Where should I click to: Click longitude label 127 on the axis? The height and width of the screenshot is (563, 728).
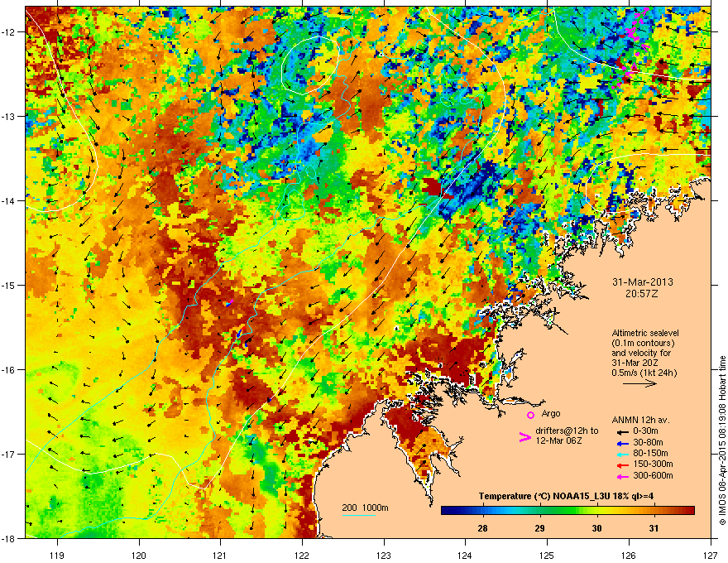(x=711, y=555)
